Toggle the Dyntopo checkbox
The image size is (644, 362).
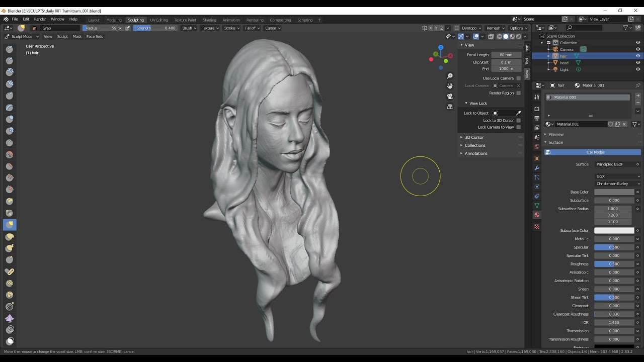[x=456, y=28]
